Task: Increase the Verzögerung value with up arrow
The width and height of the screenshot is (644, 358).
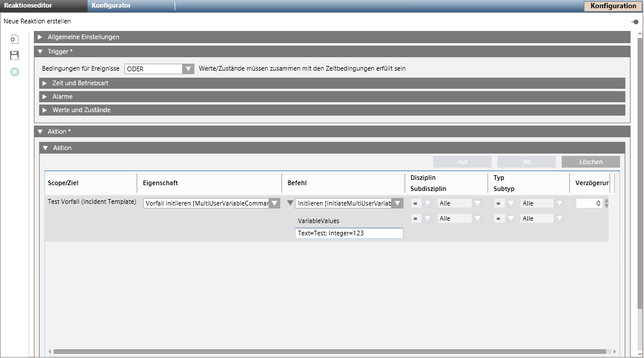Action: [606, 201]
